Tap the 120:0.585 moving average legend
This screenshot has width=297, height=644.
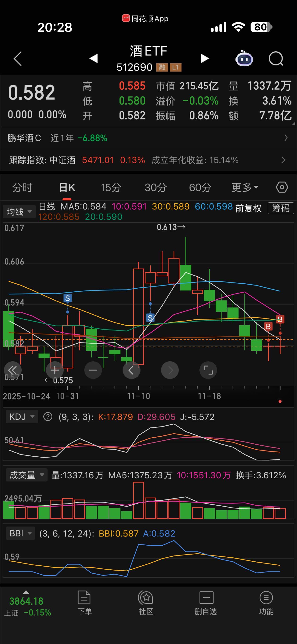coord(59,217)
